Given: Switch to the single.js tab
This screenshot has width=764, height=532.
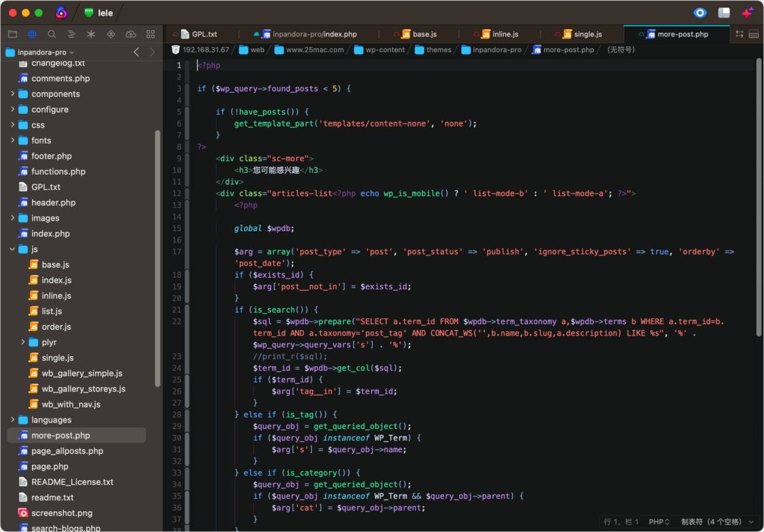Looking at the screenshot, I should coord(583,34).
